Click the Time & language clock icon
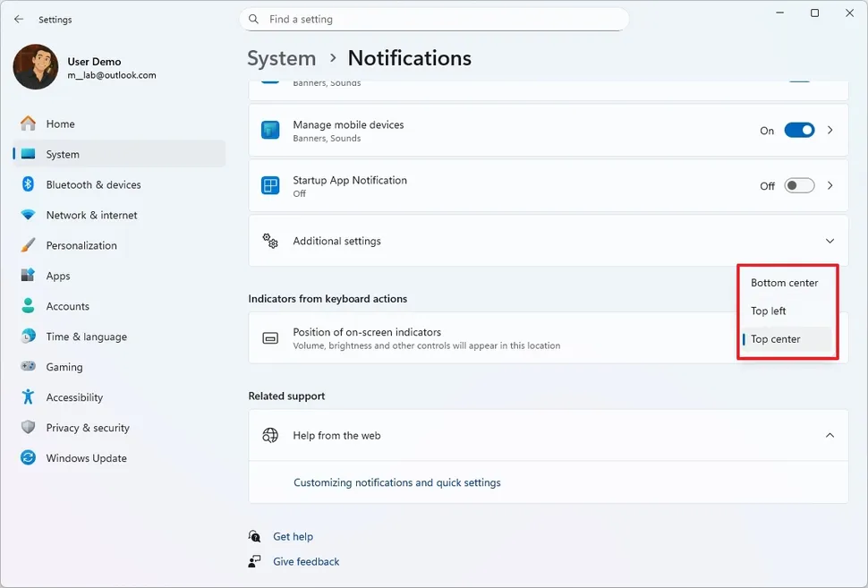Screen dimensions: 868x588 coord(27,337)
